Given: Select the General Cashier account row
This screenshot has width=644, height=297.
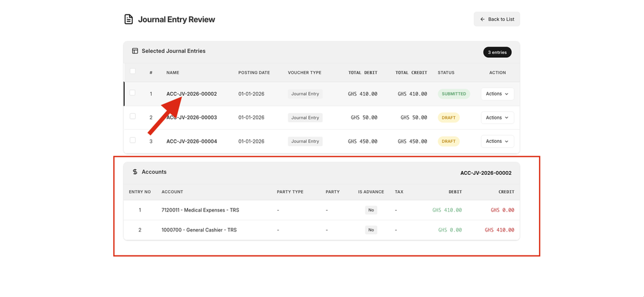Looking at the screenshot, I should [x=199, y=230].
